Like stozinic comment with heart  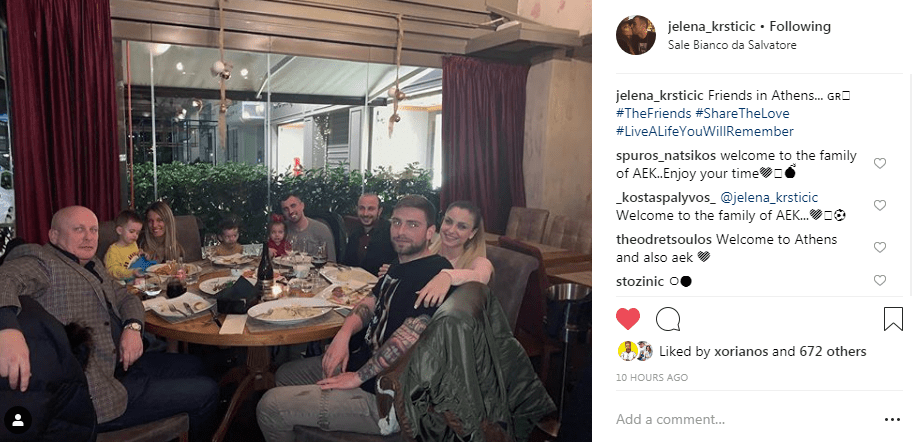[x=879, y=281]
